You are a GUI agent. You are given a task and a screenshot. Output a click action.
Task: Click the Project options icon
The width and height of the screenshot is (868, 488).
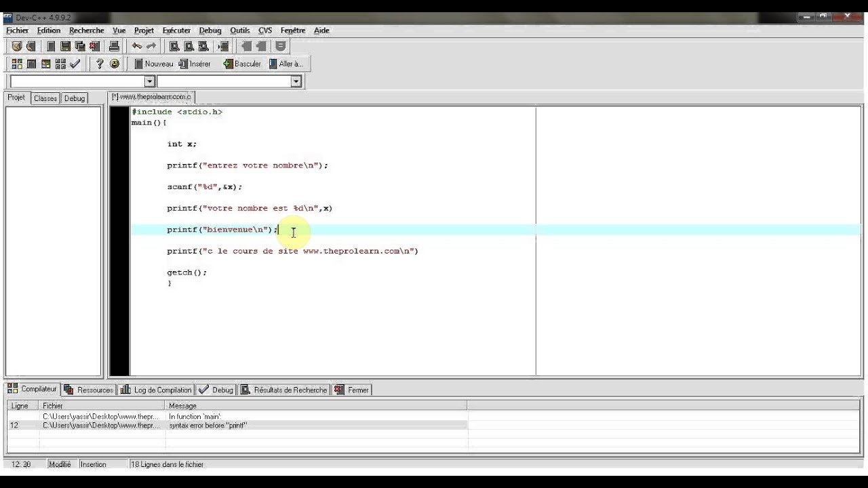[281, 46]
